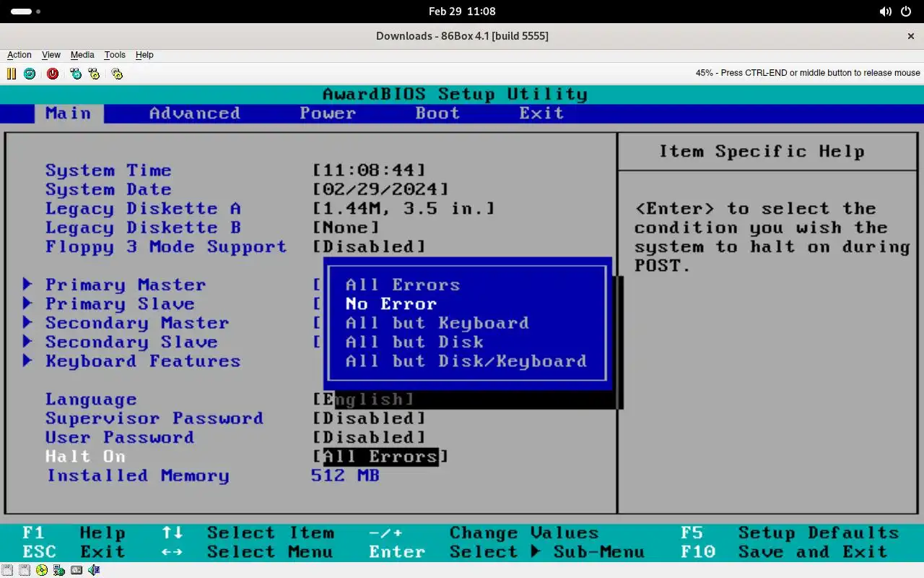Switch to the Boot BIOS tab
924x578 pixels.
437,113
